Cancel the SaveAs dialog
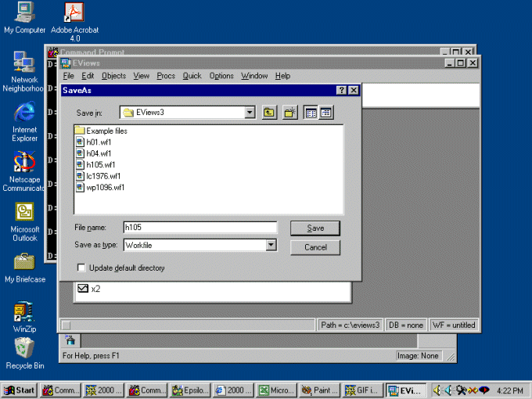532x399 pixels. pyautogui.click(x=315, y=247)
